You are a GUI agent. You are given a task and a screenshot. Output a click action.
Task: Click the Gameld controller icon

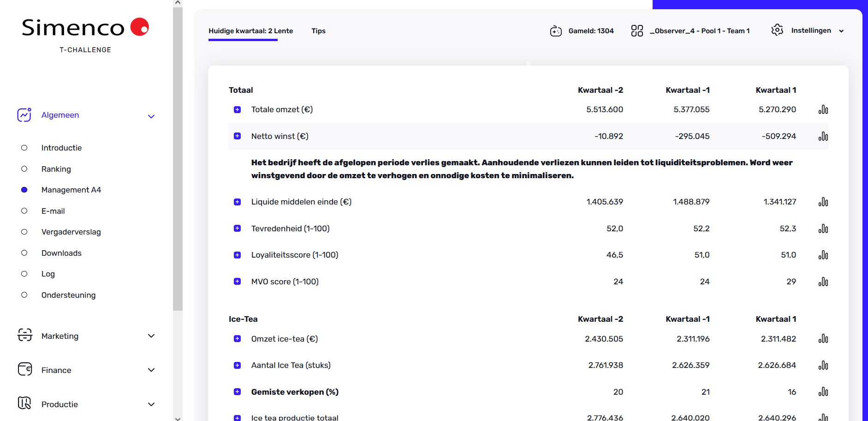coord(556,31)
